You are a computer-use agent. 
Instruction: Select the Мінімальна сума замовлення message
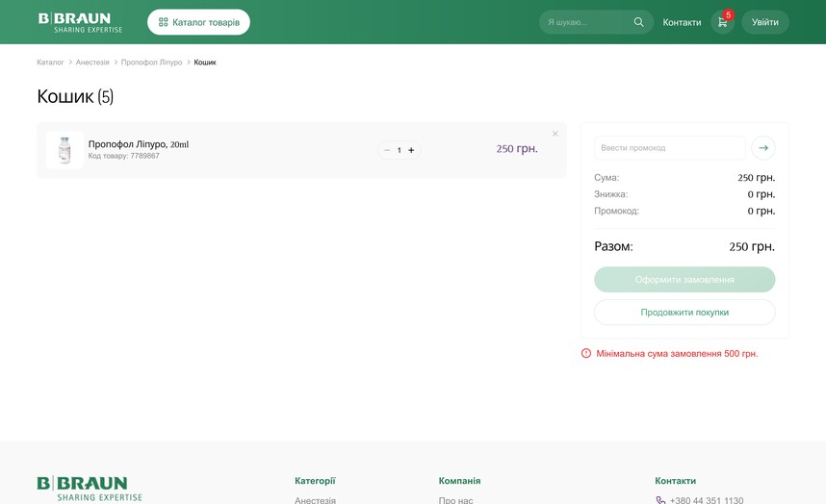677,354
